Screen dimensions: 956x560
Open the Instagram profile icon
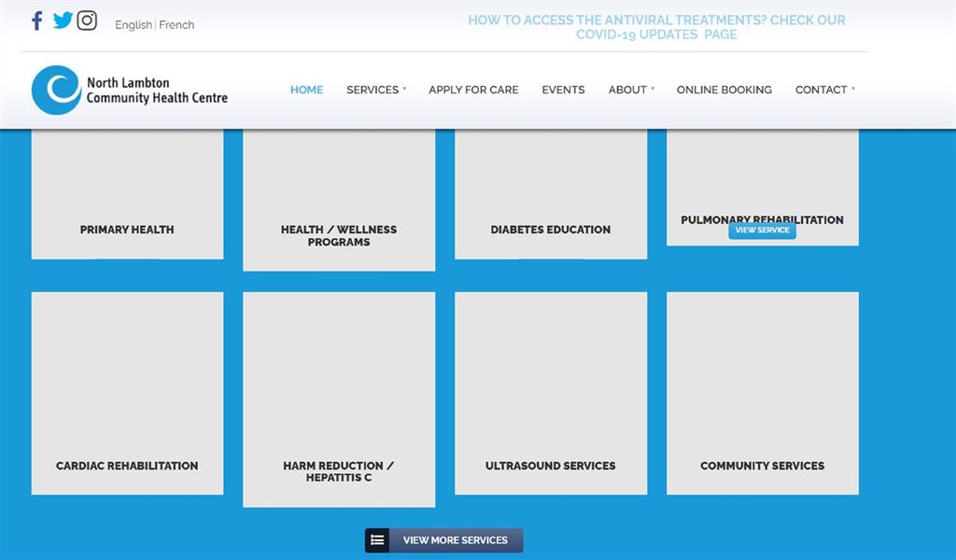(87, 21)
